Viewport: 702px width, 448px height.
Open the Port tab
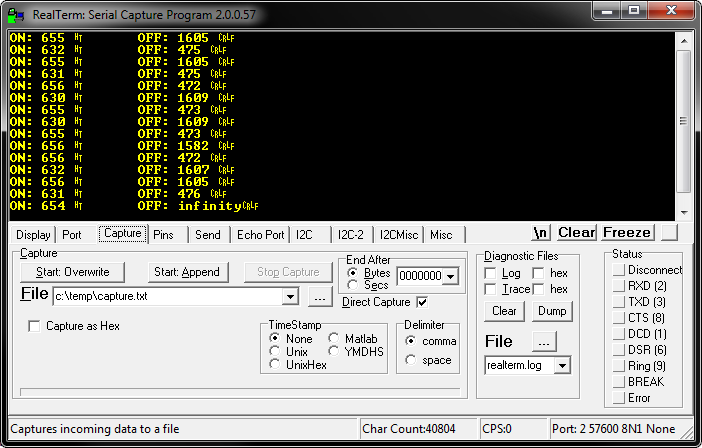72,235
